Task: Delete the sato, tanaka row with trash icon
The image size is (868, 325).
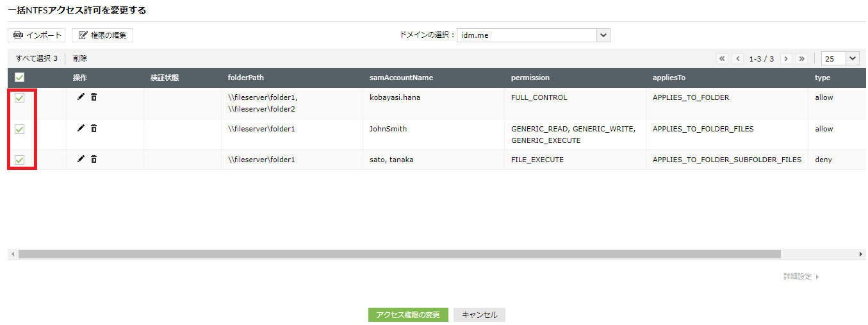Action: click(x=94, y=159)
